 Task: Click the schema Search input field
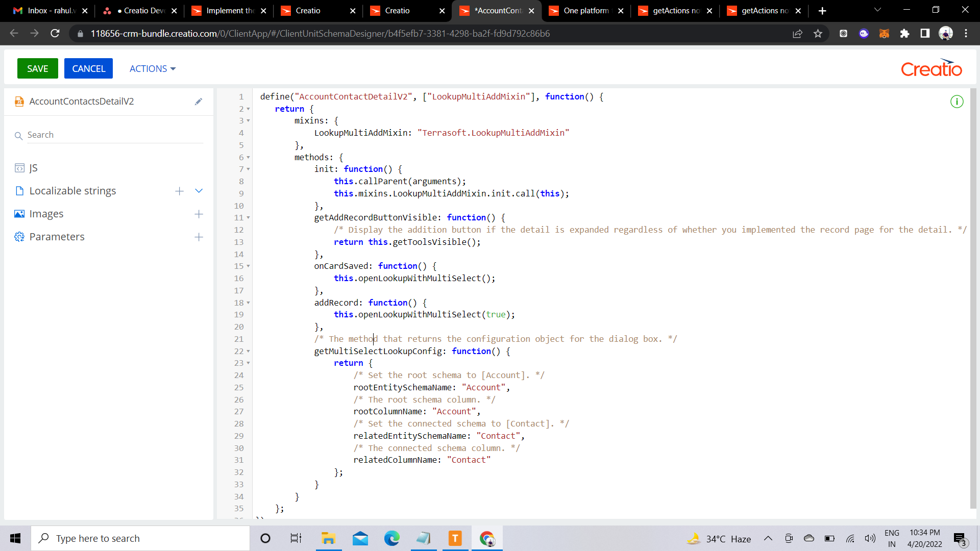(x=115, y=135)
